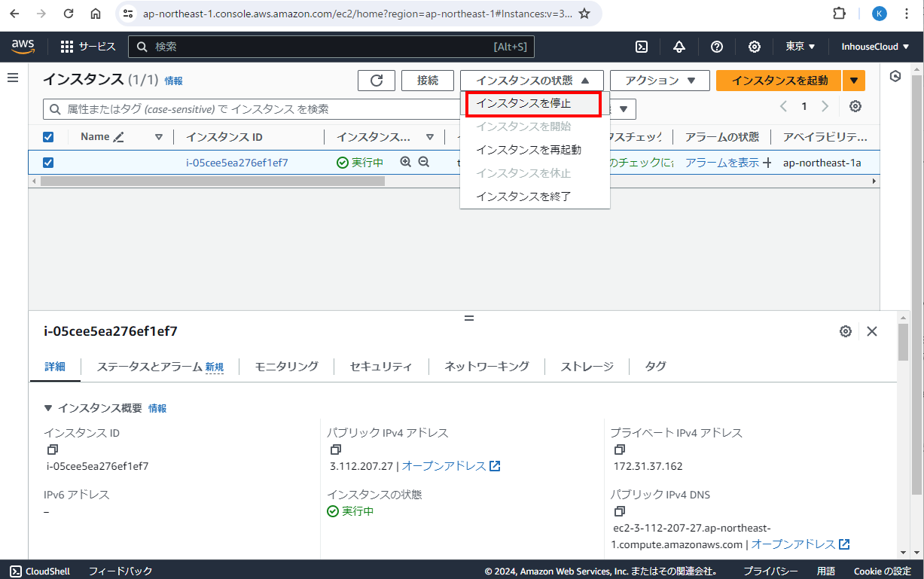Copy the public IPv4 address
Viewport: 924px width, 579px height.
pos(336,449)
